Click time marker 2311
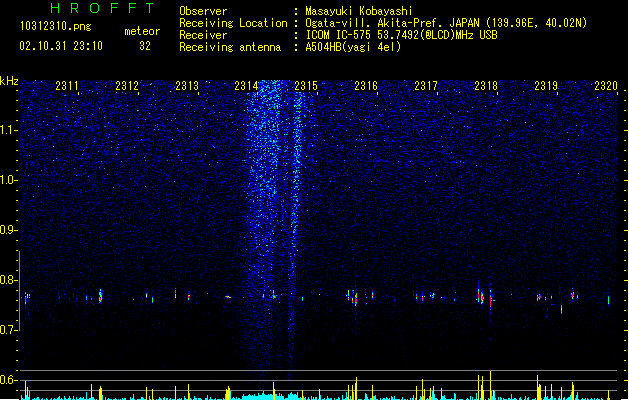629x400 pixels. [67, 86]
